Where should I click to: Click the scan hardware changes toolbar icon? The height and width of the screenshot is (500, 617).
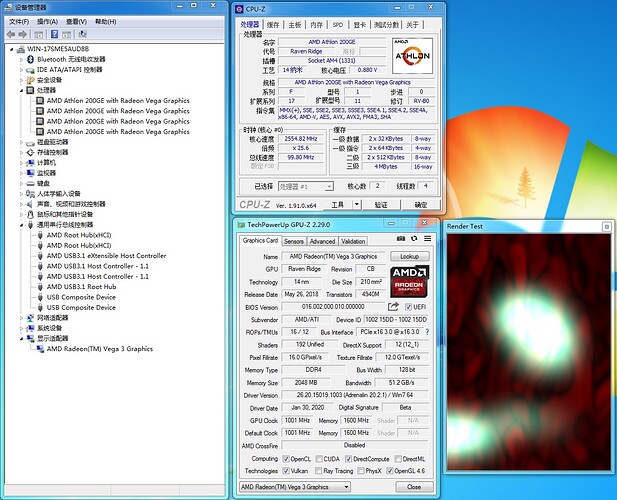click(x=82, y=34)
